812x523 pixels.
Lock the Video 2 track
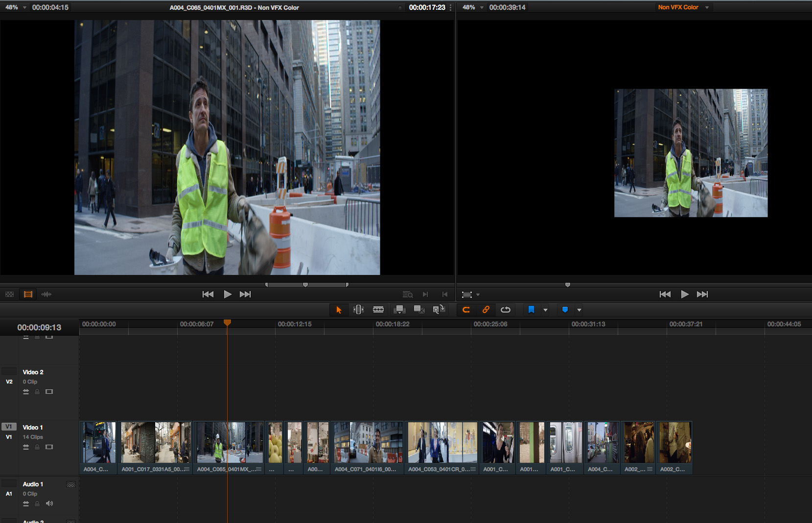(37, 392)
